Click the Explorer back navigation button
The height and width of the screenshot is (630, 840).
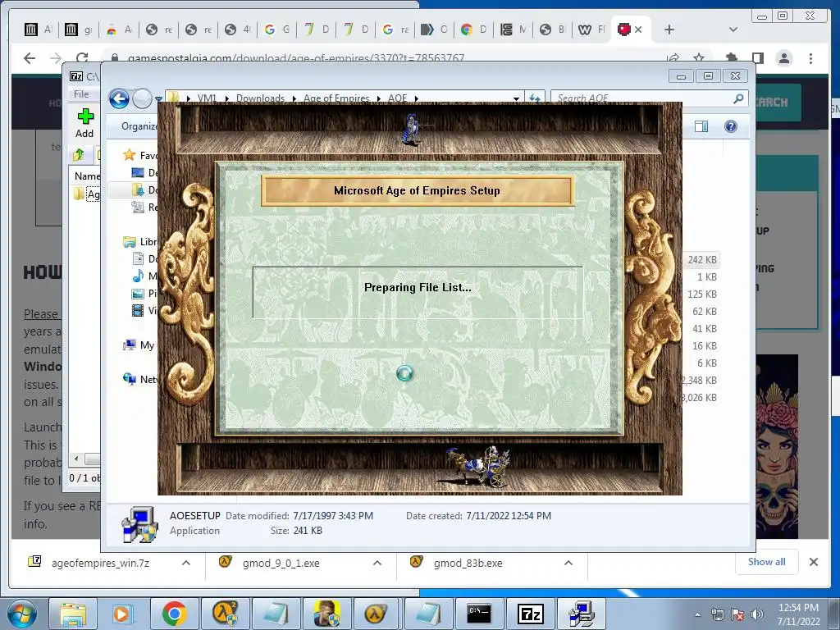119,98
